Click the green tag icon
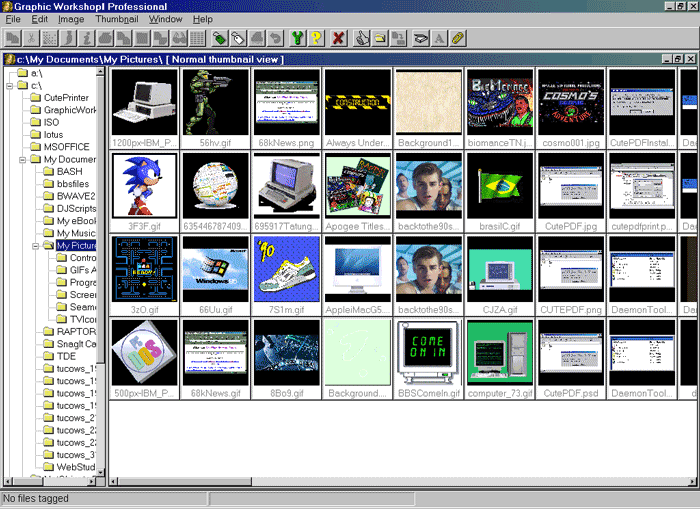The image size is (700, 509). pyautogui.click(x=219, y=38)
